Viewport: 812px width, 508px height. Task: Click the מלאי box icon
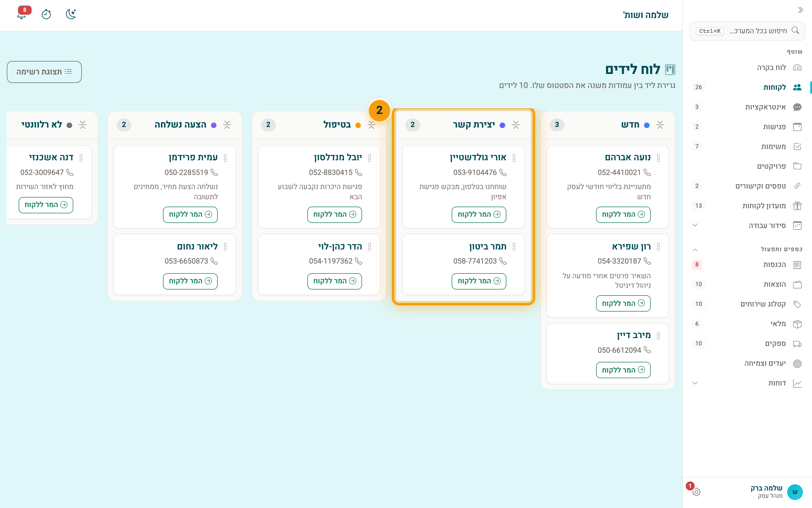pyautogui.click(x=797, y=324)
